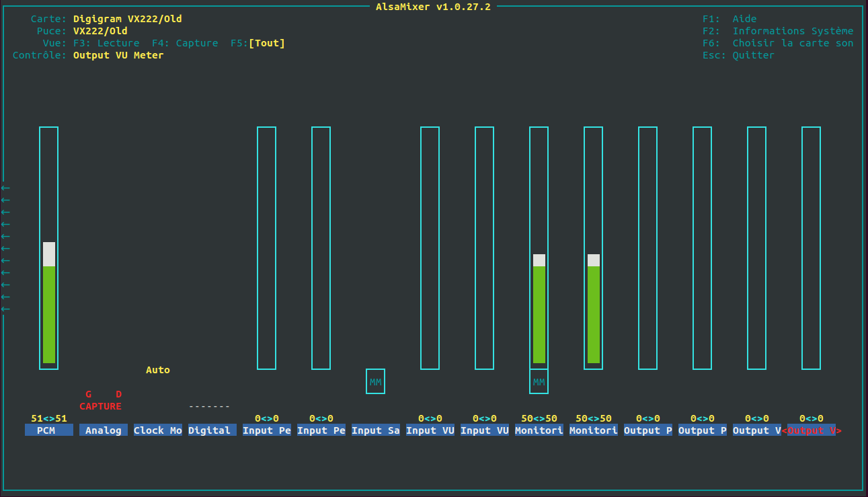
Task: Click Esc: Quitter to exit
Action: pyautogui.click(x=738, y=55)
